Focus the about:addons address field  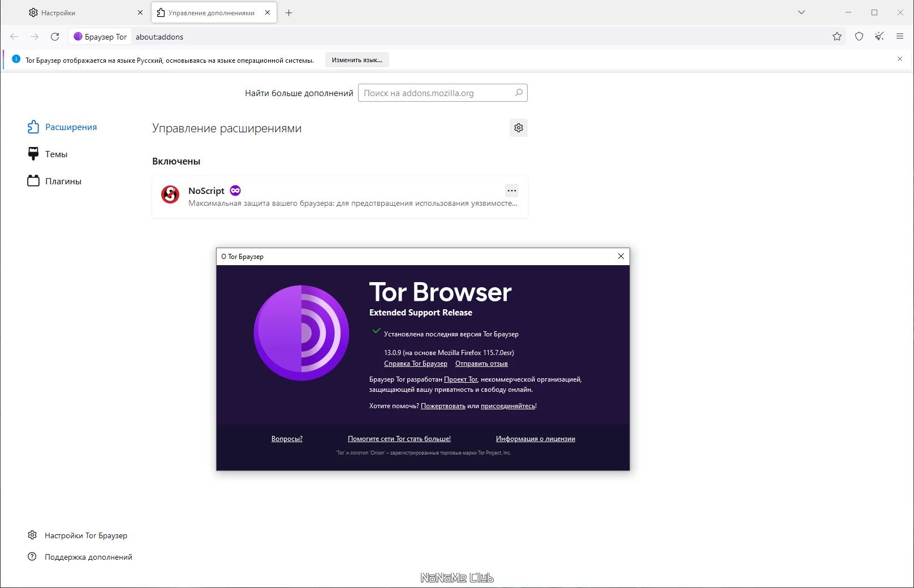point(480,37)
